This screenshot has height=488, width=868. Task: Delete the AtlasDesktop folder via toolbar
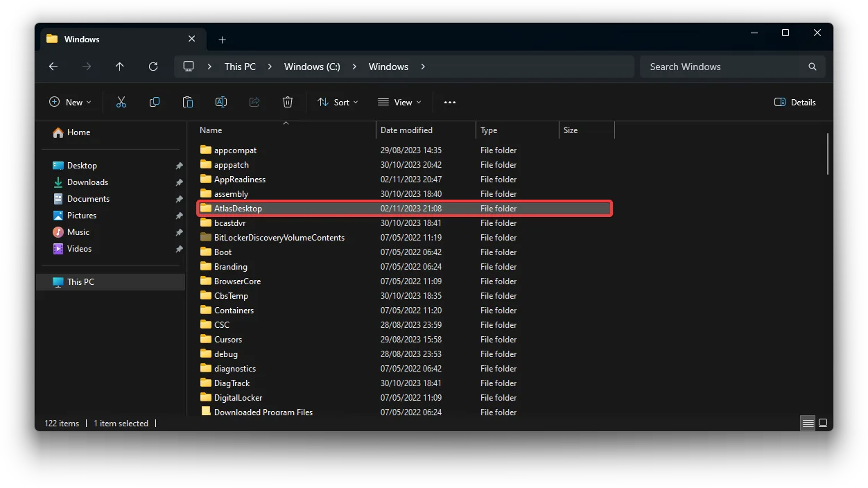click(x=288, y=101)
